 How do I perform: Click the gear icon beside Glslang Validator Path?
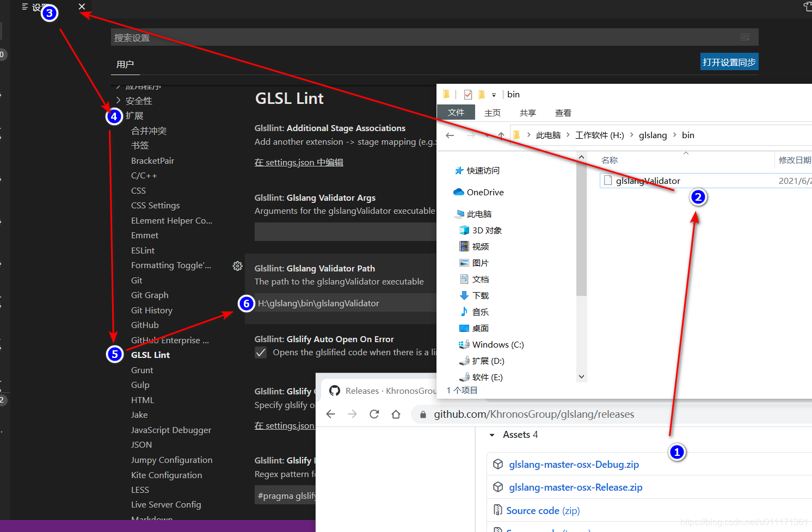238,266
